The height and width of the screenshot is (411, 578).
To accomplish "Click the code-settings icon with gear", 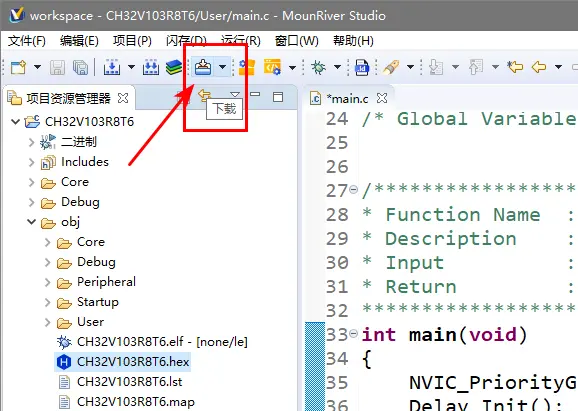I will 272,67.
